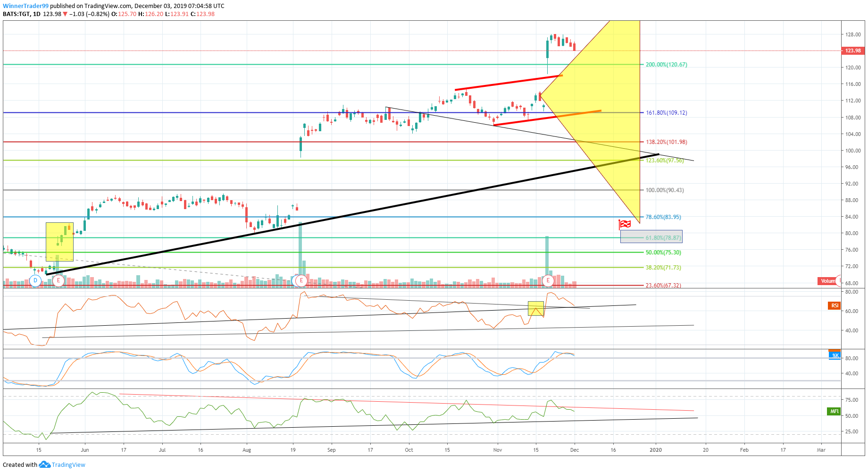The image size is (868, 473).
Task: Select the 100.00%(90.43) Fibonacci label
Action: (x=664, y=190)
